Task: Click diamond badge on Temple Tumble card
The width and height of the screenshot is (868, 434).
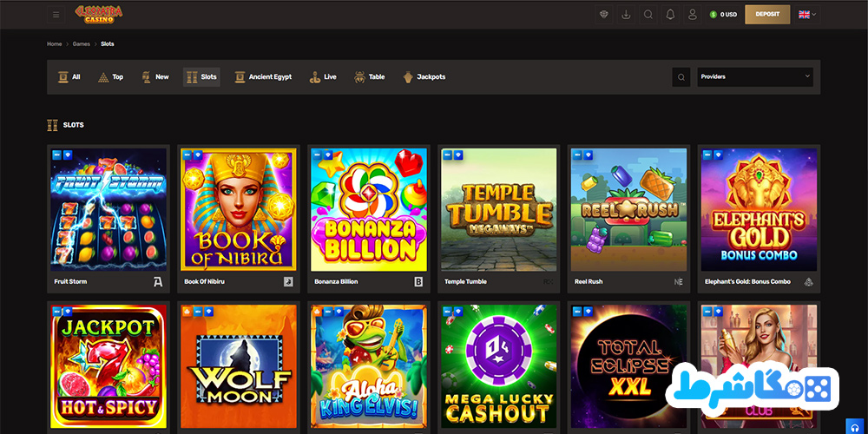Action: (457, 155)
